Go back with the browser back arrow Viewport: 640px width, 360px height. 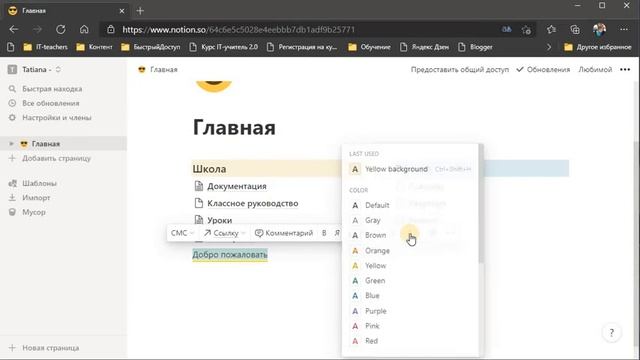coord(13,29)
